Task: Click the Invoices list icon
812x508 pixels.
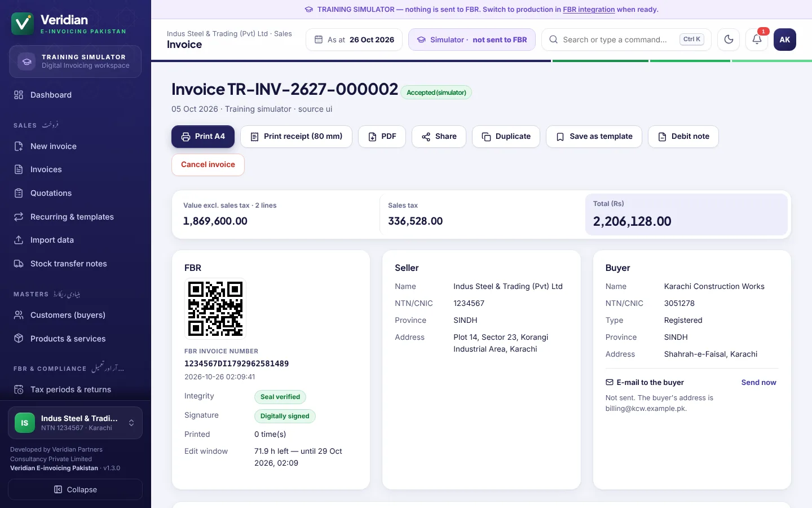Action: point(19,169)
